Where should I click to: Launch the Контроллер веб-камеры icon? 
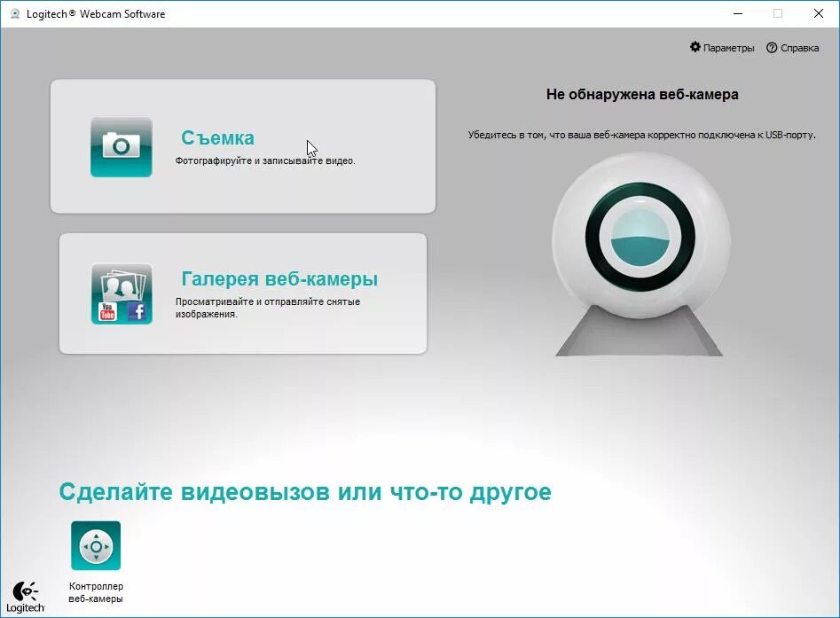(x=96, y=545)
